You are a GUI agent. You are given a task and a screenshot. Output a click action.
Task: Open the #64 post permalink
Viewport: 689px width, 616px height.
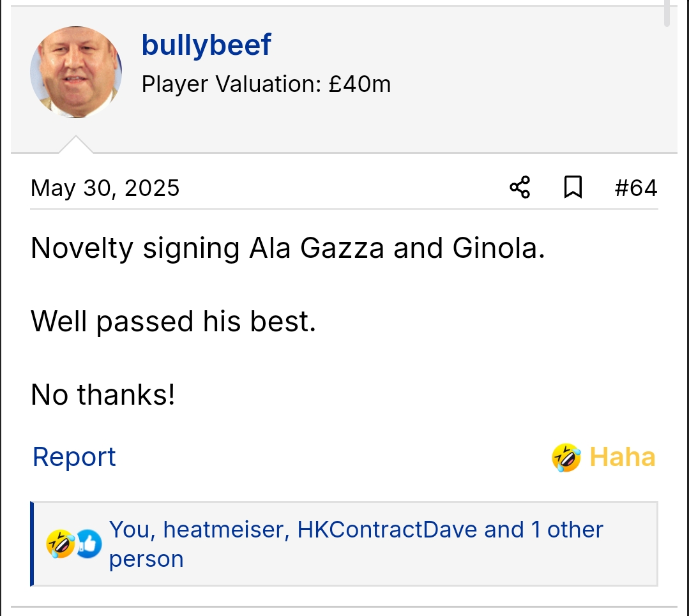[x=635, y=188]
